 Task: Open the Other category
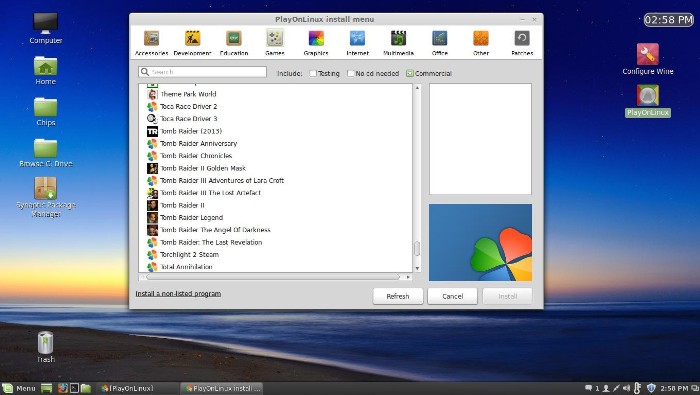(x=481, y=43)
